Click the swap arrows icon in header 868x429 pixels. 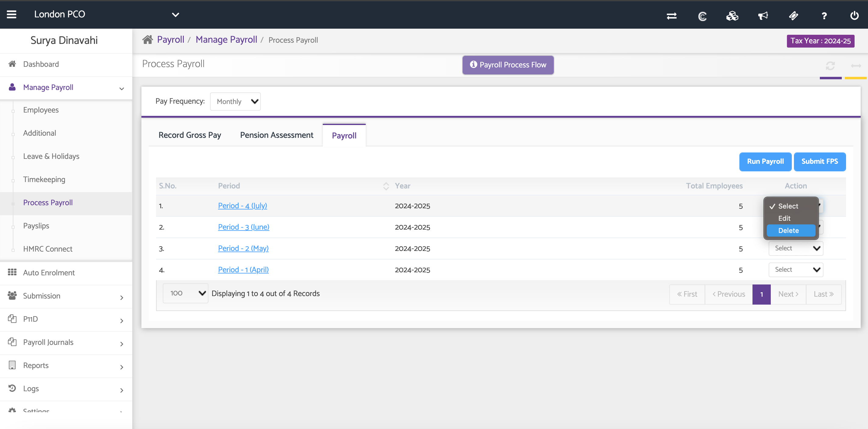(671, 16)
